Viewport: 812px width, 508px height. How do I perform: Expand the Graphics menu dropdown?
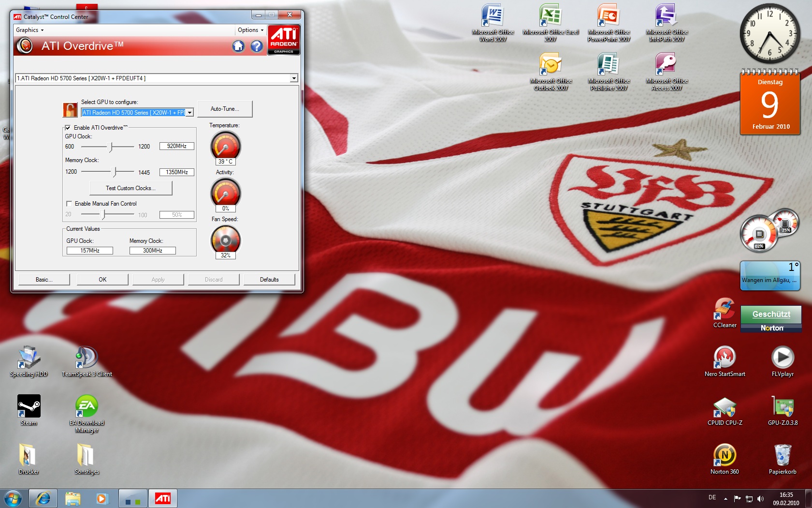pyautogui.click(x=29, y=30)
